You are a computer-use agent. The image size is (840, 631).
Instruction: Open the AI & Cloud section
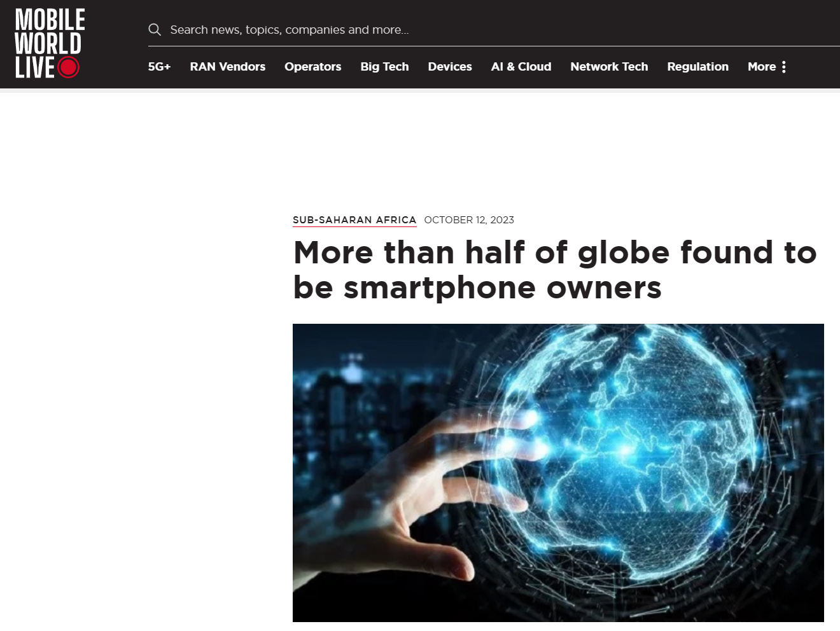tap(521, 67)
